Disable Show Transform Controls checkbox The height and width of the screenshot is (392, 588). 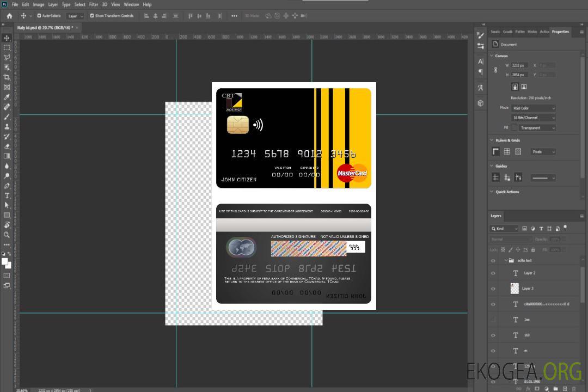point(92,16)
